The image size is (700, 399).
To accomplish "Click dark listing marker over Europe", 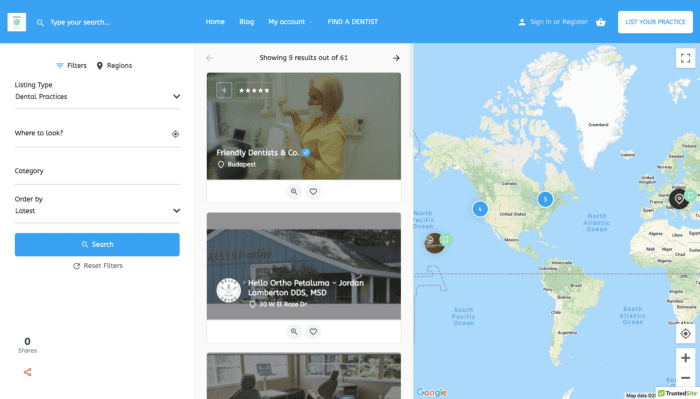I will tap(679, 199).
